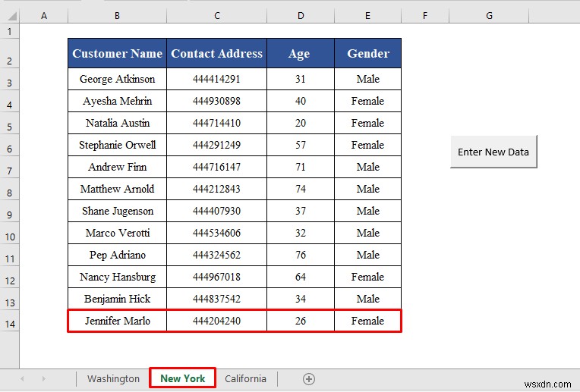The width and height of the screenshot is (580, 392).
Task: Select column A header
Action: 43,15
